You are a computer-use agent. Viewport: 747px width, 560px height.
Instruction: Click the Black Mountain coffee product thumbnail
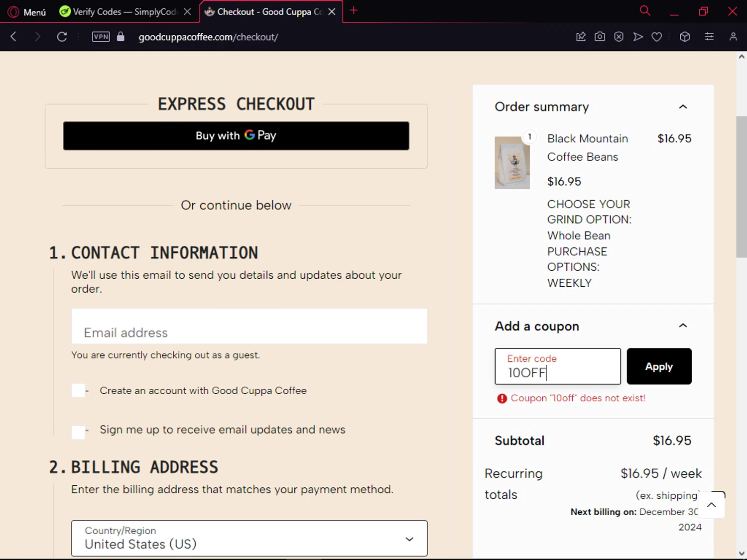[512, 163]
